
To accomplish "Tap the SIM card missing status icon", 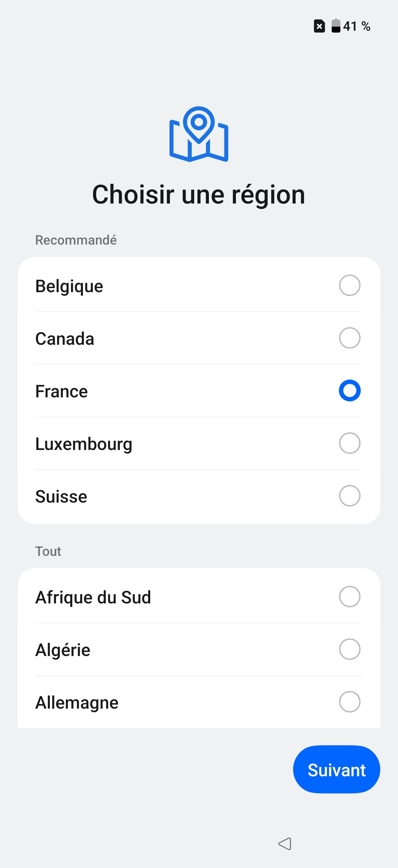I will tap(319, 26).
